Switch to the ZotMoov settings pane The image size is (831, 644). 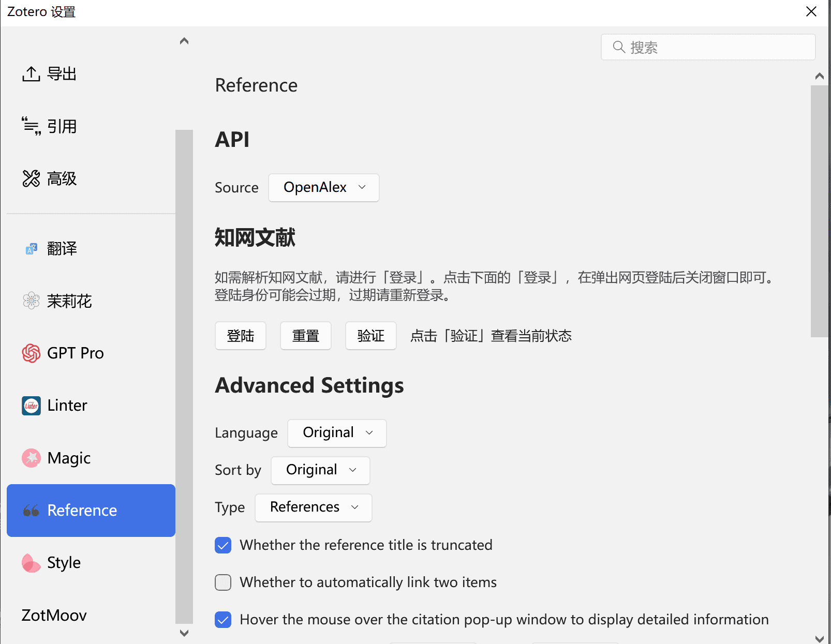[x=54, y=615]
